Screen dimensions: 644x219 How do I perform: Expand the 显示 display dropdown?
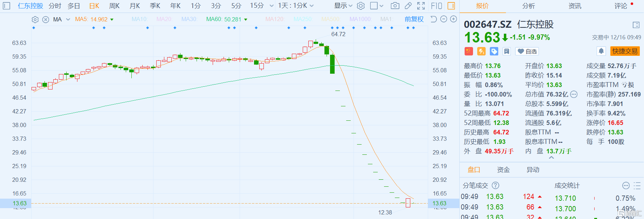(x=343, y=6)
